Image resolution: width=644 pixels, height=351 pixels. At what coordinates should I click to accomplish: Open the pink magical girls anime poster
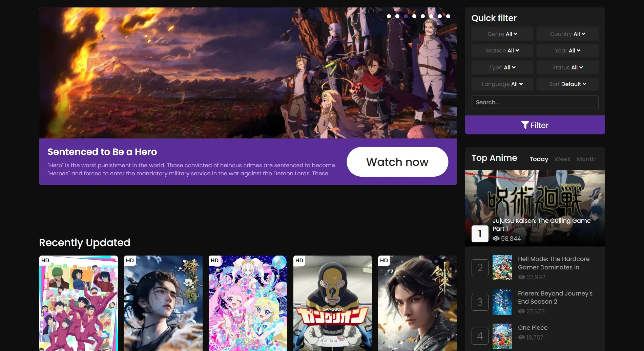pyautogui.click(x=248, y=303)
